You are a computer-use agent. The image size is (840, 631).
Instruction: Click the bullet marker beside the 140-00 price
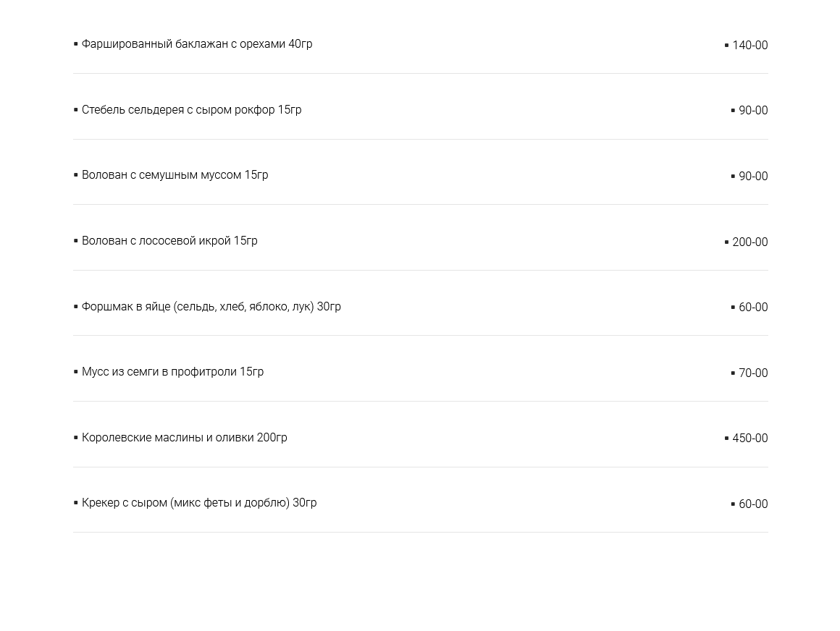coord(726,46)
